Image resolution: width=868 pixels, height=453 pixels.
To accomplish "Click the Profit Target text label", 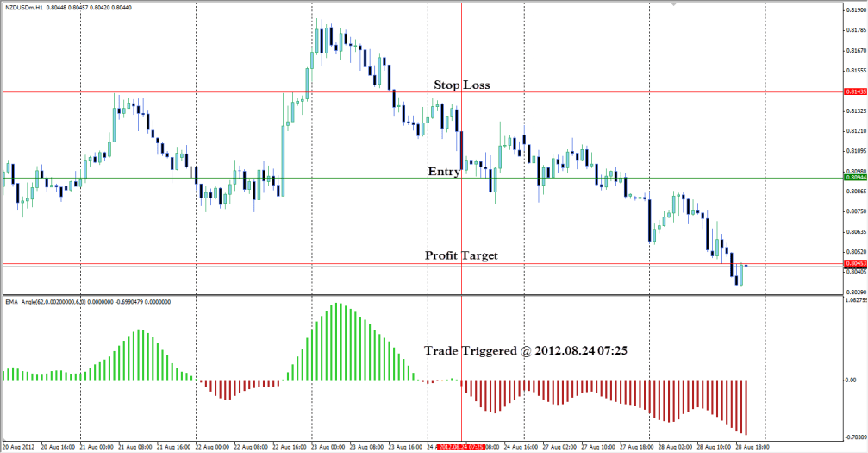I will click(x=461, y=255).
